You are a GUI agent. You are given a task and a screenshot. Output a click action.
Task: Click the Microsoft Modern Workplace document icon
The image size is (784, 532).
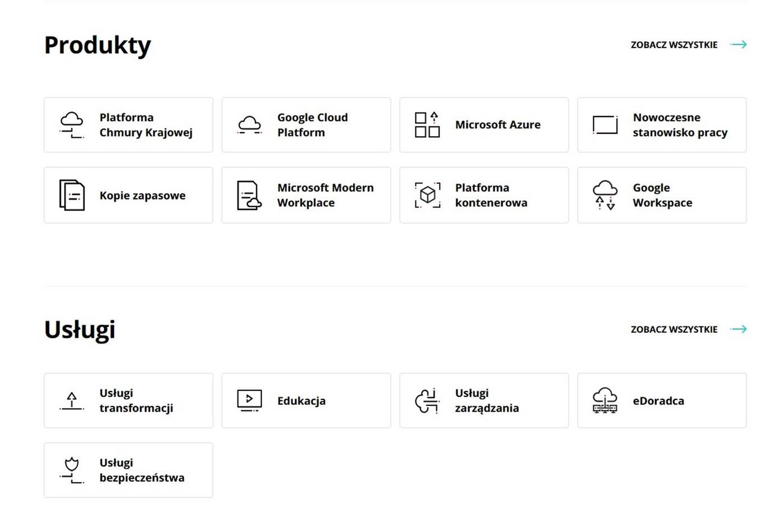[x=249, y=195]
